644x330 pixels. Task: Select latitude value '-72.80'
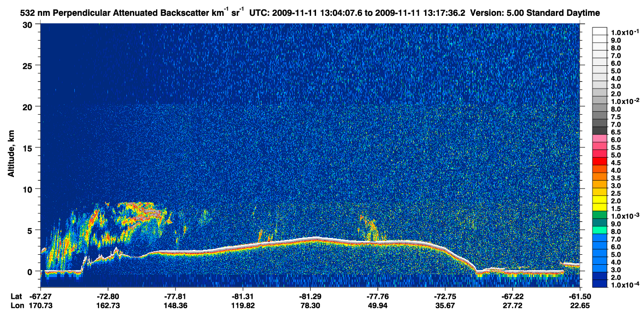(108, 296)
